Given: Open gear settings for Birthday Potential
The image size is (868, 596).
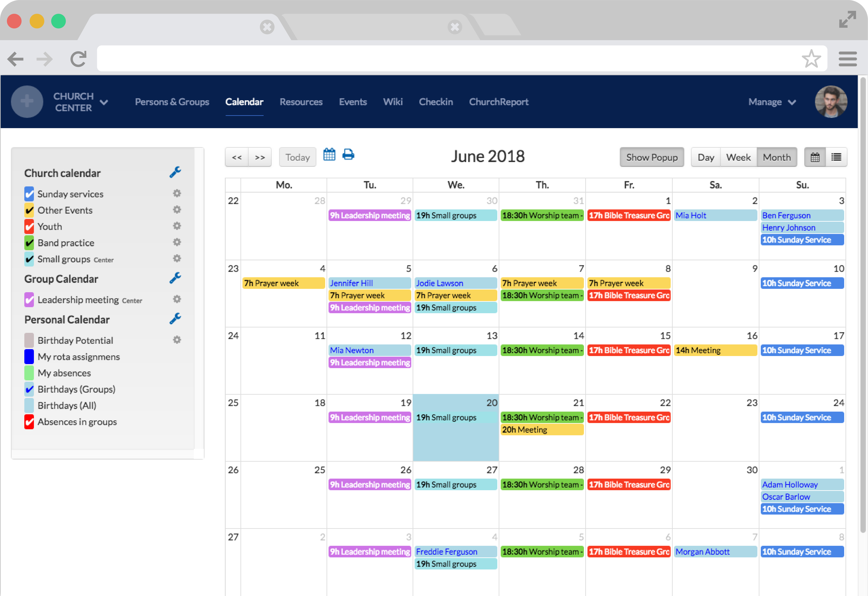Looking at the screenshot, I should [x=177, y=340].
